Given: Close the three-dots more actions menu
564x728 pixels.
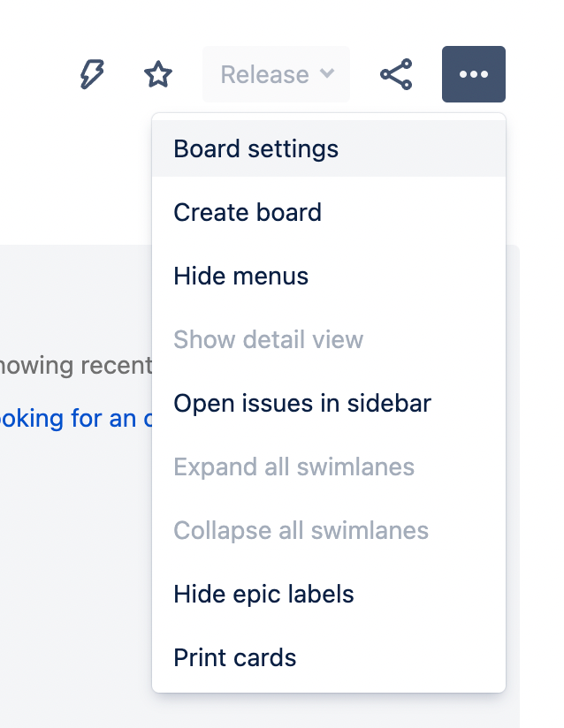Looking at the screenshot, I should tap(474, 74).
